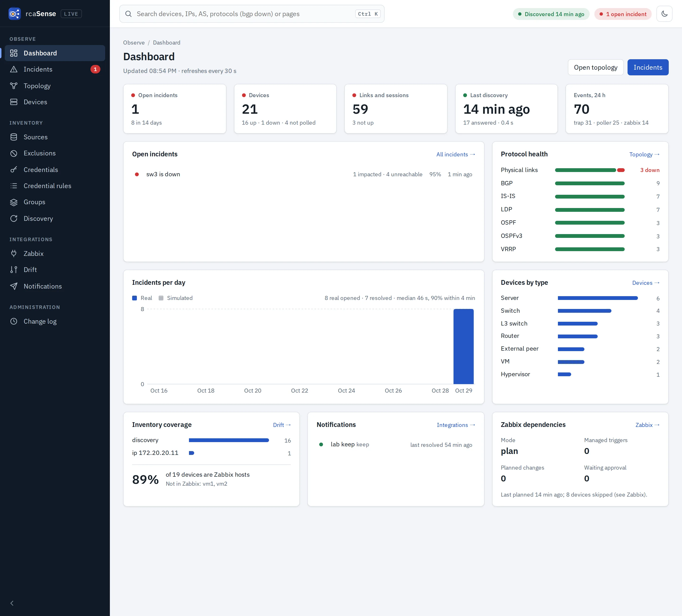682x616 pixels.
Task: Click the blue Incidents button
Action: coord(648,67)
